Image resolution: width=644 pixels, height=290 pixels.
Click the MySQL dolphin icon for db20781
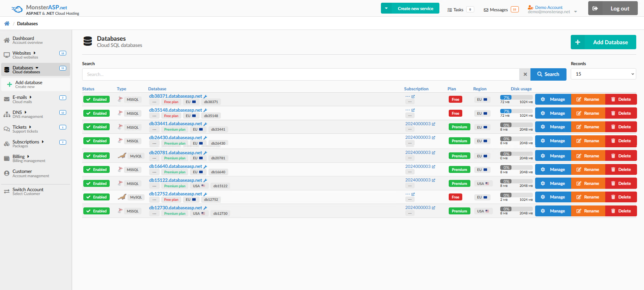pyautogui.click(x=122, y=156)
